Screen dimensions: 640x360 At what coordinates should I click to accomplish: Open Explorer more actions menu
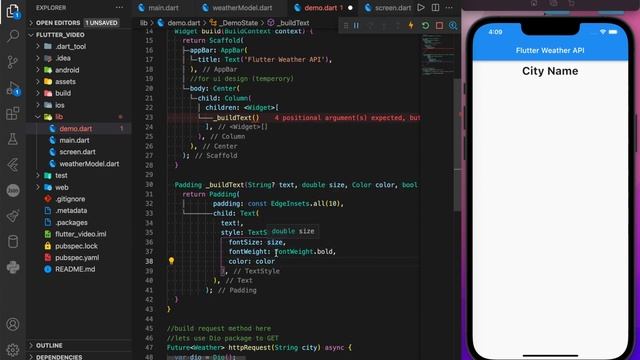point(119,7)
